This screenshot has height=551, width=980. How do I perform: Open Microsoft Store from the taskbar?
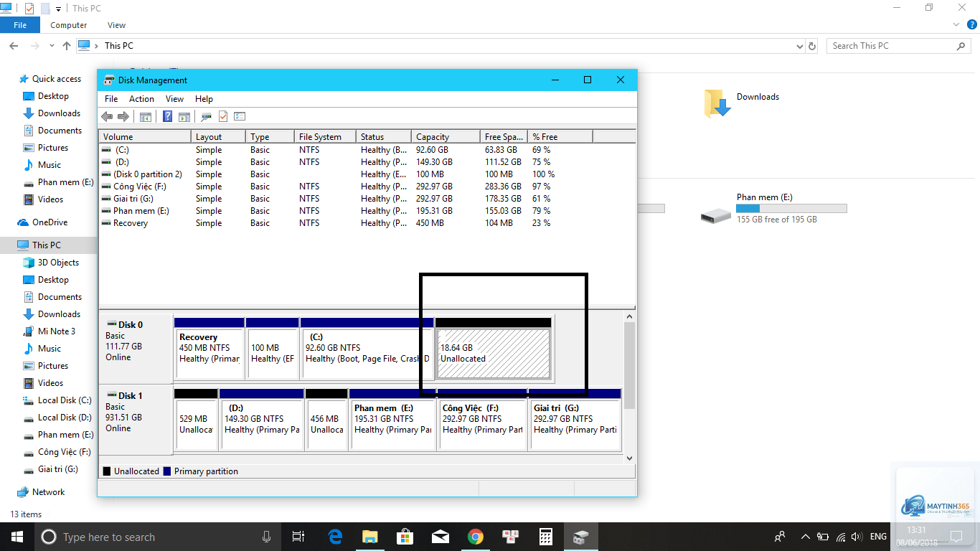[x=405, y=537]
